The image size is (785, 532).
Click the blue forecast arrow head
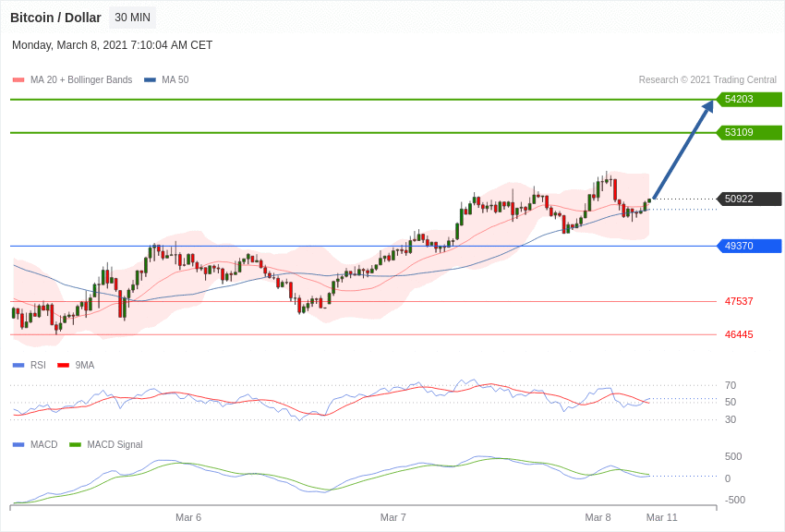707,107
